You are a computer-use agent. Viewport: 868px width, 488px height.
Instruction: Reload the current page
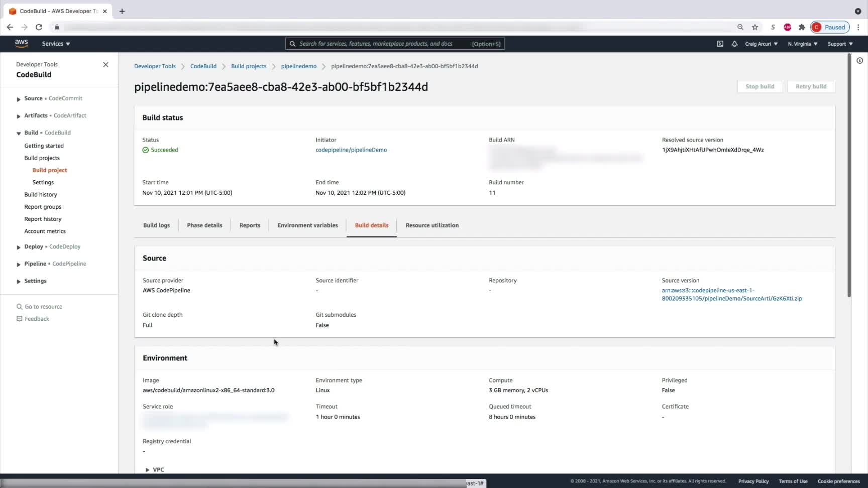point(39,27)
